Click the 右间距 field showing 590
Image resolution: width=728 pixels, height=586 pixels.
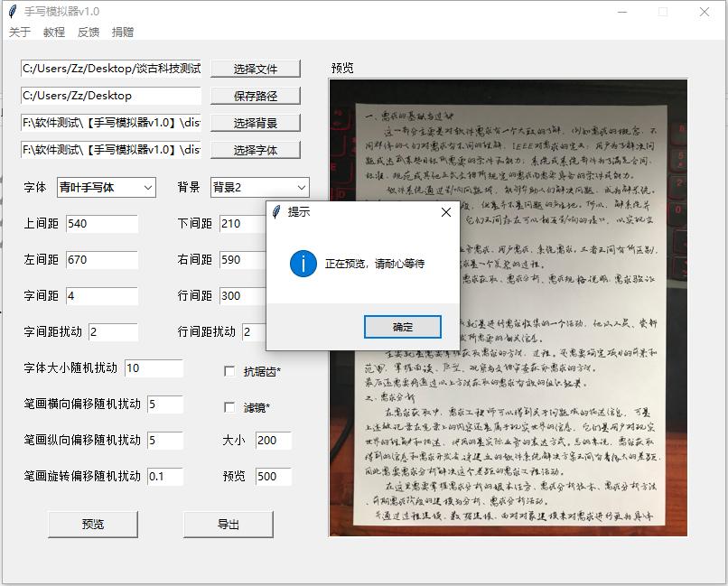242,260
